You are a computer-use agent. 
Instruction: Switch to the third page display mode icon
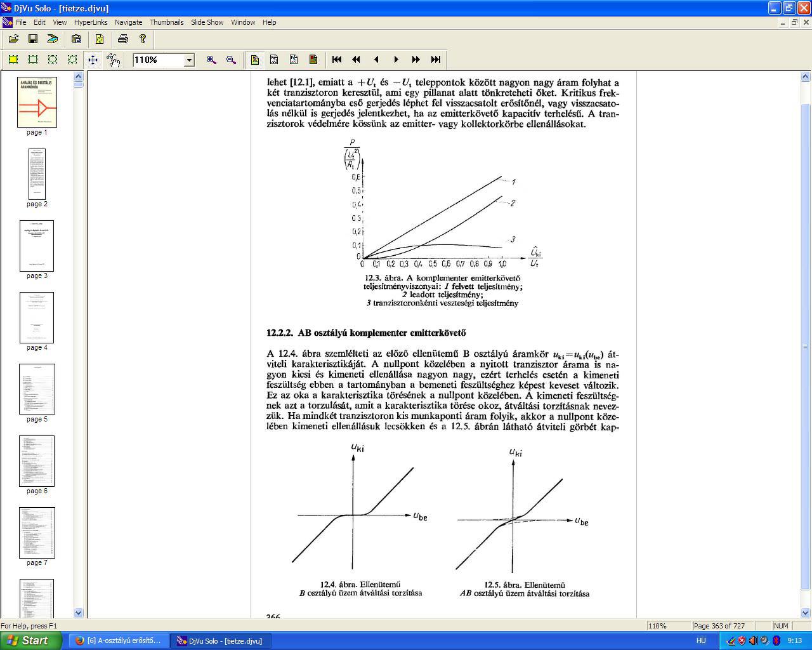[294, 60]
